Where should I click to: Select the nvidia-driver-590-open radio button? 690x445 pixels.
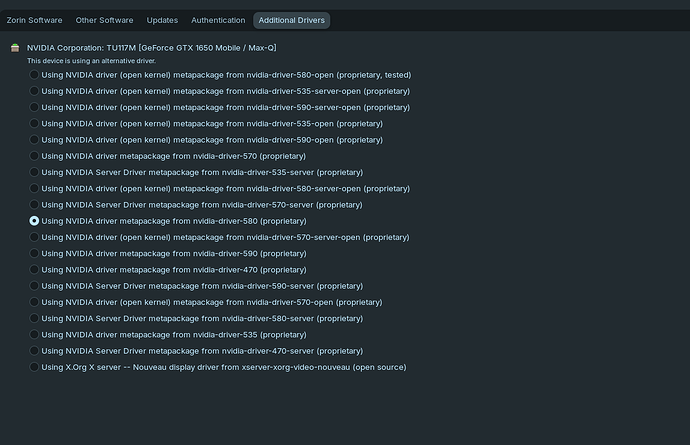(34, 140)
